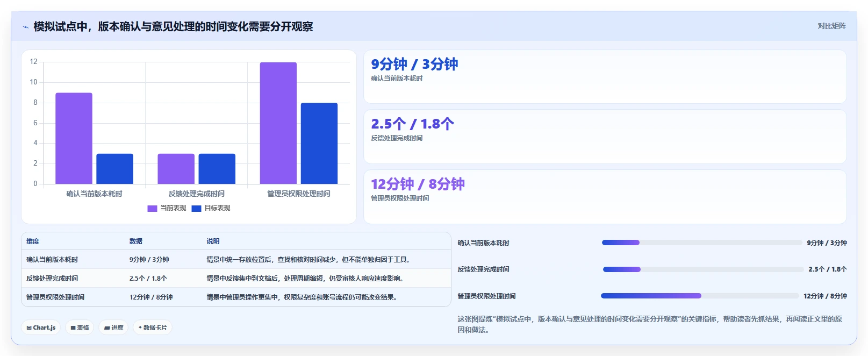Click progress label 确认当前版本耗时
Viewport: 868px width, 356px height.
[x=483, y=243]
